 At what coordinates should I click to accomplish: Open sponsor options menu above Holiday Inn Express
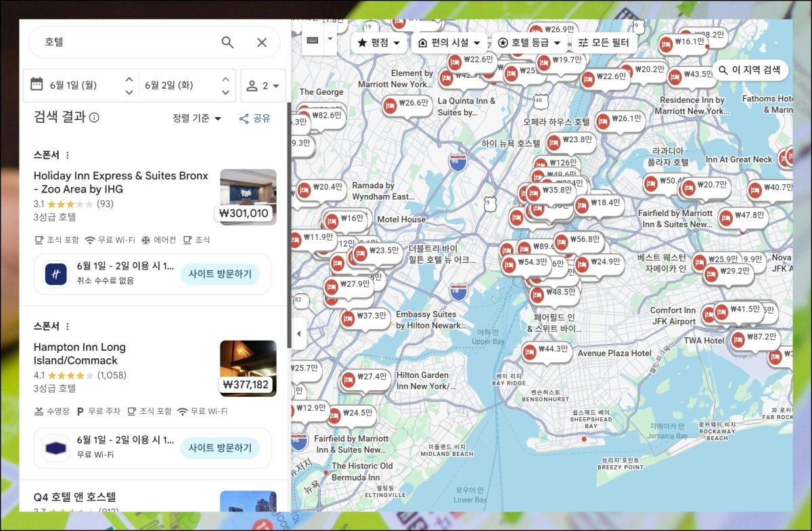click(x=67, y=155)
